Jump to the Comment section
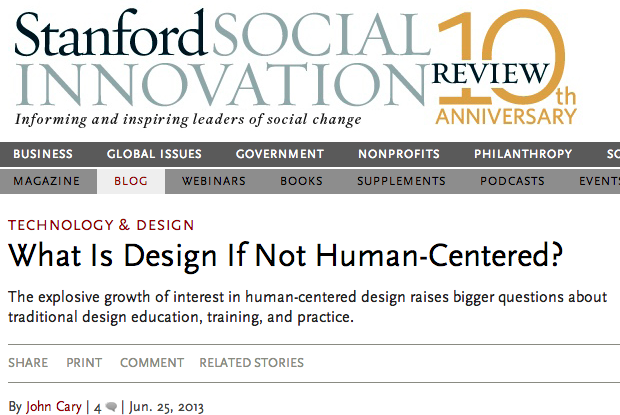The height and width of the screenshot is (415, 620). click(x=152, y=362)
